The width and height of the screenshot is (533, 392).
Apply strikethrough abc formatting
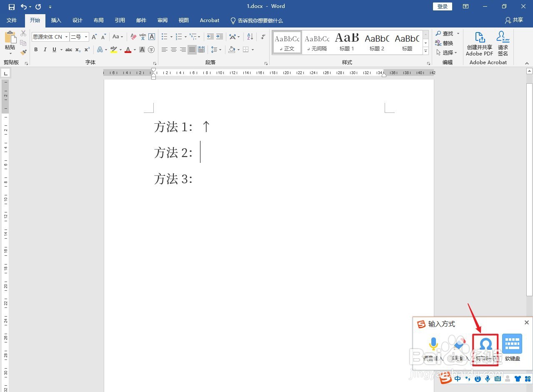[69, 50]
